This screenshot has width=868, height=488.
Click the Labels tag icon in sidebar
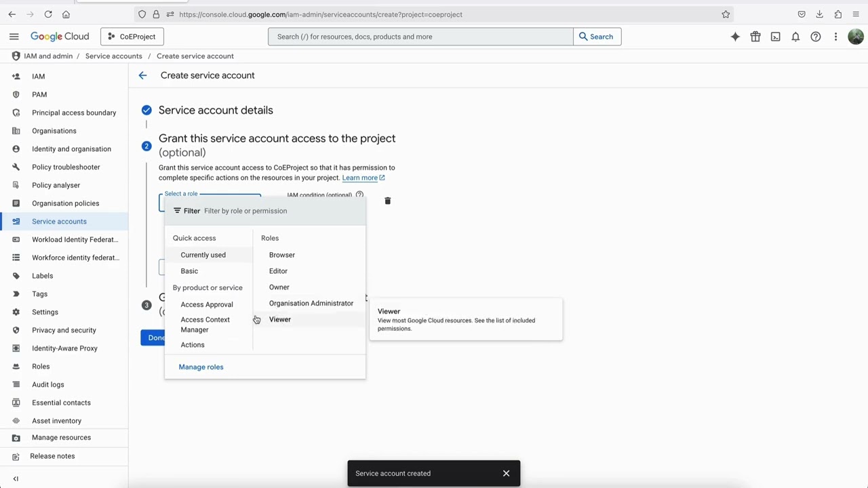pyautogui.click(x=16, y=276)
